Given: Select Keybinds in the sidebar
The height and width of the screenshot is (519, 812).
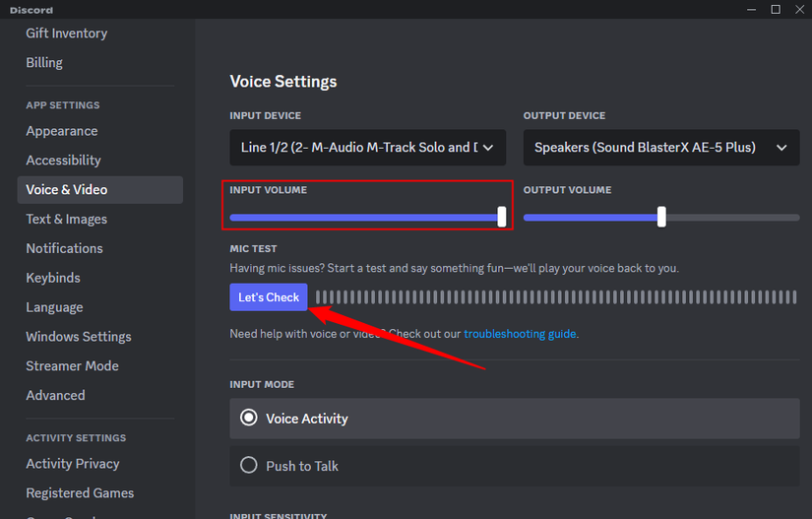Looking at the screenshot, I should click(x=53, y=278).
